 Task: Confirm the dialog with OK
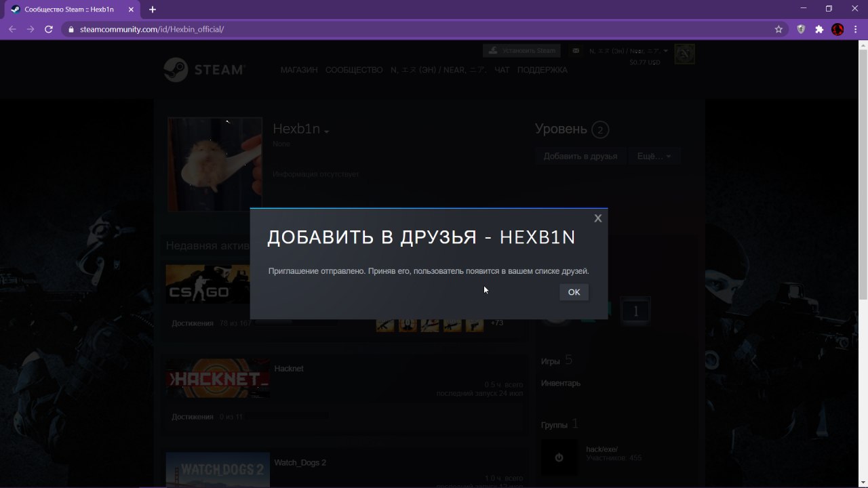click(574, 292)
